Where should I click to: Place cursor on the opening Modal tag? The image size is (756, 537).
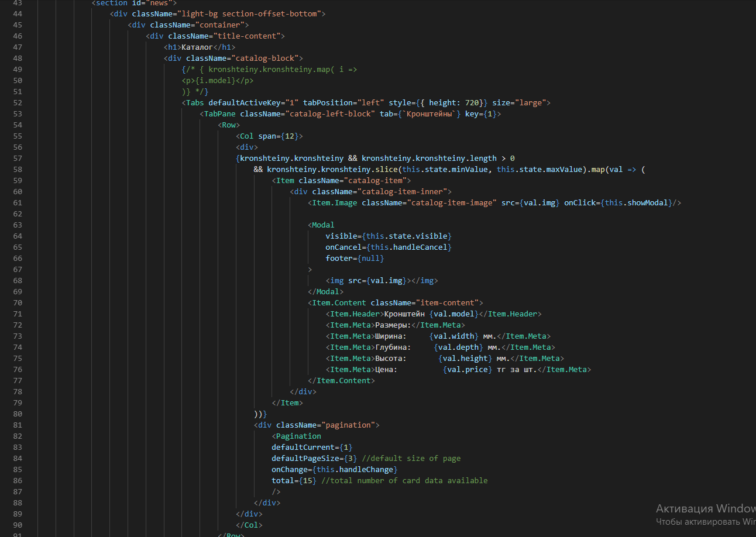323,225
